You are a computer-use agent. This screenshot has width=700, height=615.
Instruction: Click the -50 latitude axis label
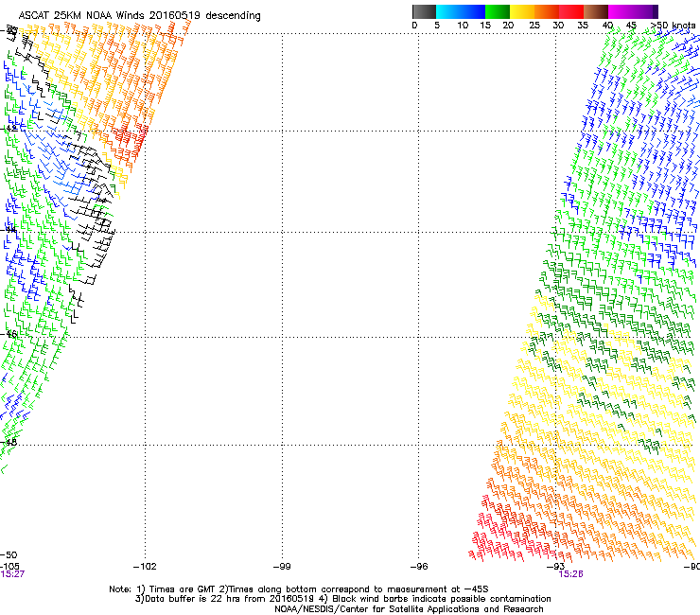click(9, 555)
